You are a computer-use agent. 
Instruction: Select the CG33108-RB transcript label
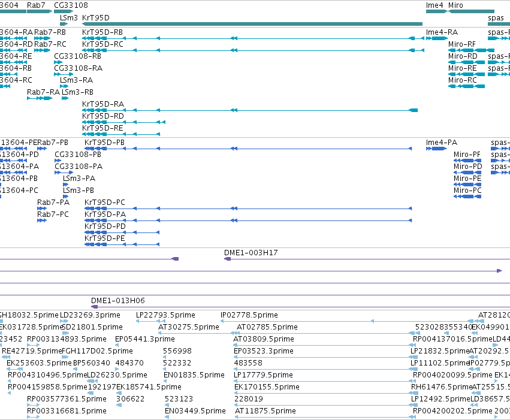pyautogui.click(x=77, y=56)
